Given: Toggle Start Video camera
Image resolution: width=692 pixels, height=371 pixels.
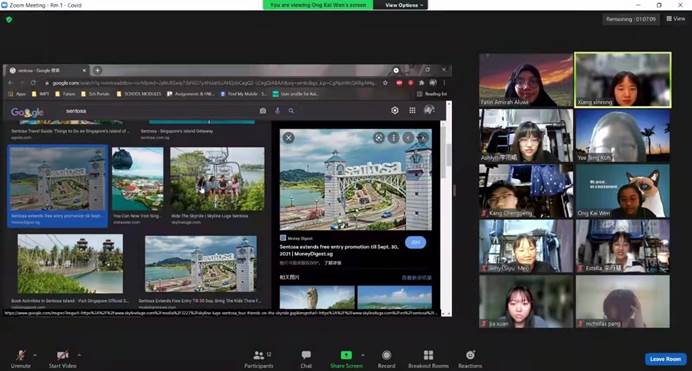Looking at the screenshot, I should point(62,359).
